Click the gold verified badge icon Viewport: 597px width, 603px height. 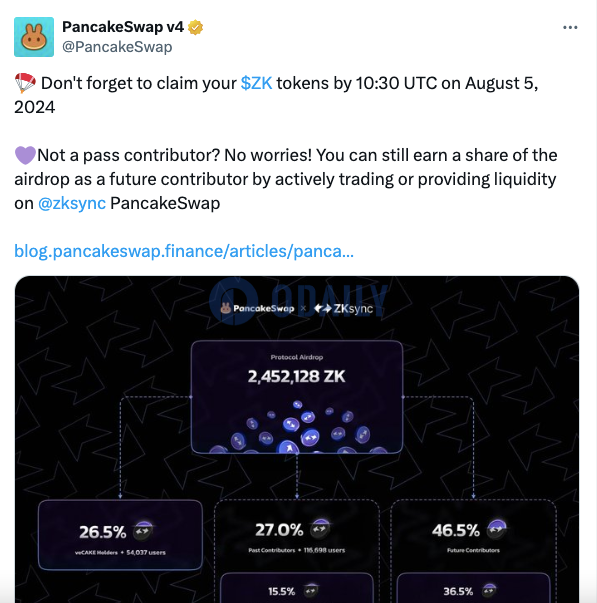195,27
